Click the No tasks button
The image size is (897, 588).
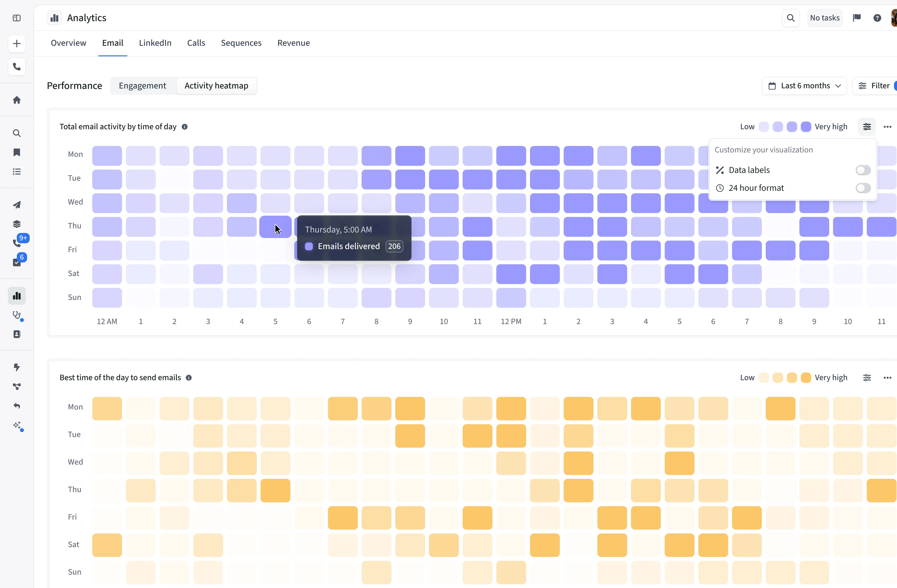(x=825, y=18)
